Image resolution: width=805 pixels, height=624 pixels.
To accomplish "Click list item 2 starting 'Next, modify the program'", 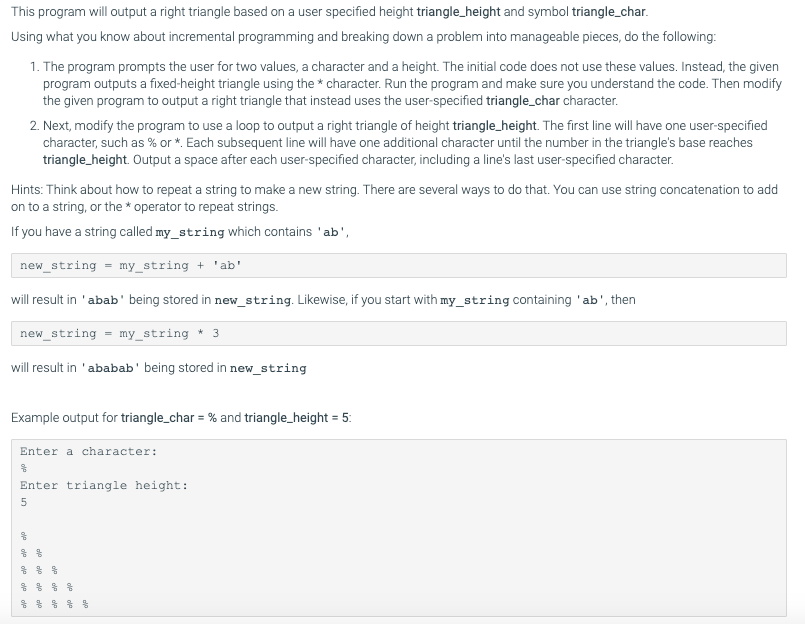I will pos(398,143).
